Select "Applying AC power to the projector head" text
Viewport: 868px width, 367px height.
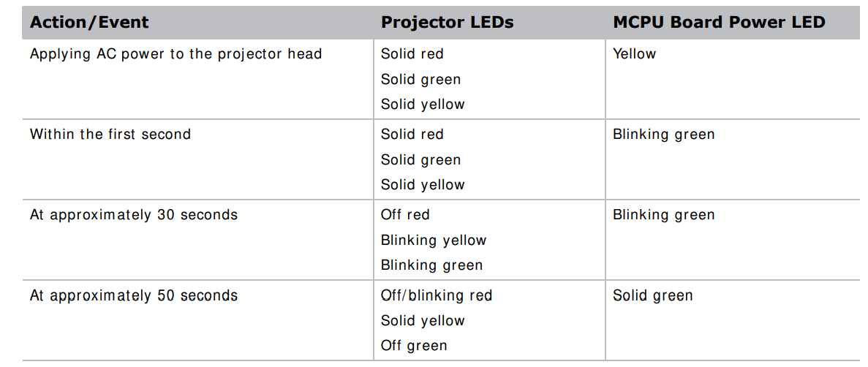pos(176,54)
